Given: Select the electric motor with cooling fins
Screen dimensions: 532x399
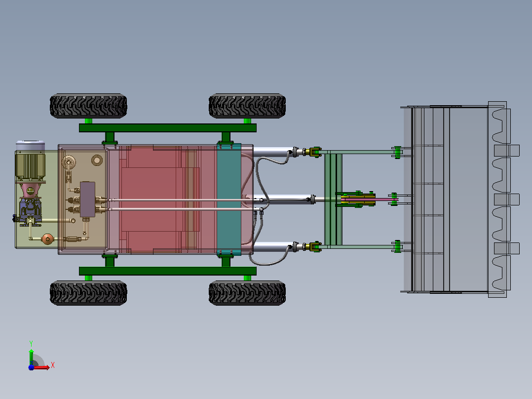Looking at the screenshot, I should click(31, 160).
